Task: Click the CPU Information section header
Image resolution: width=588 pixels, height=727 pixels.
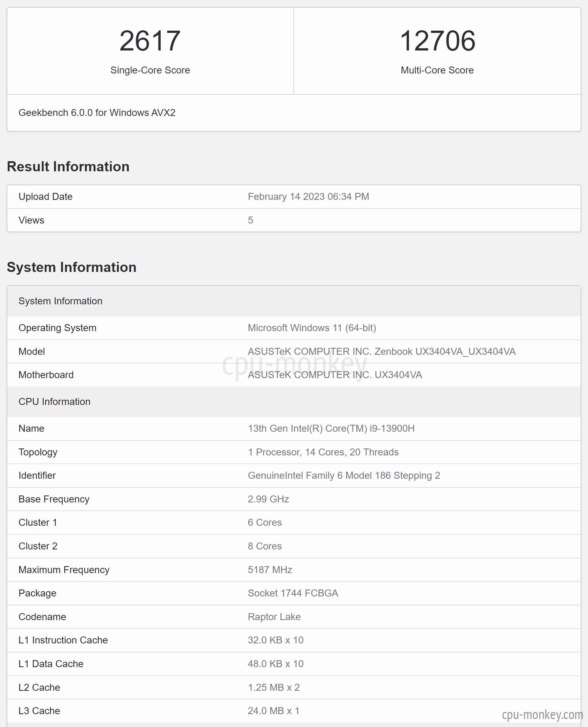Action: pos(294,401)
